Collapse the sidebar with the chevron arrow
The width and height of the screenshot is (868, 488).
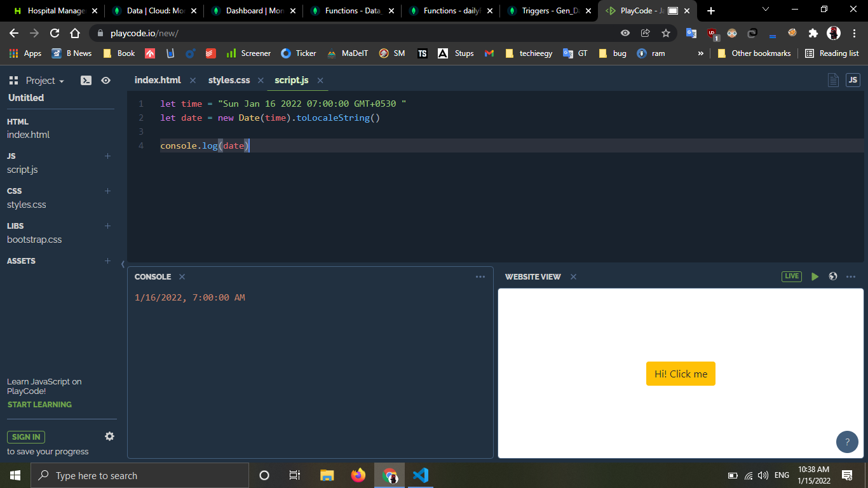point(123,264)
